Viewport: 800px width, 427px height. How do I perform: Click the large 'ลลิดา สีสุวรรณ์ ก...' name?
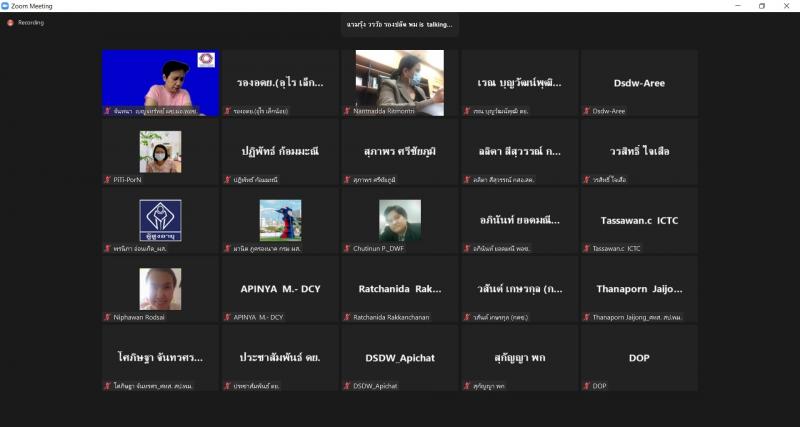tap(519, 152)
